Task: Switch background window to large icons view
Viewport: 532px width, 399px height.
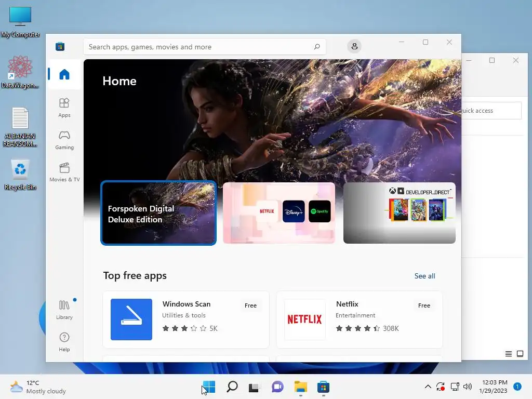Action: 520,354
